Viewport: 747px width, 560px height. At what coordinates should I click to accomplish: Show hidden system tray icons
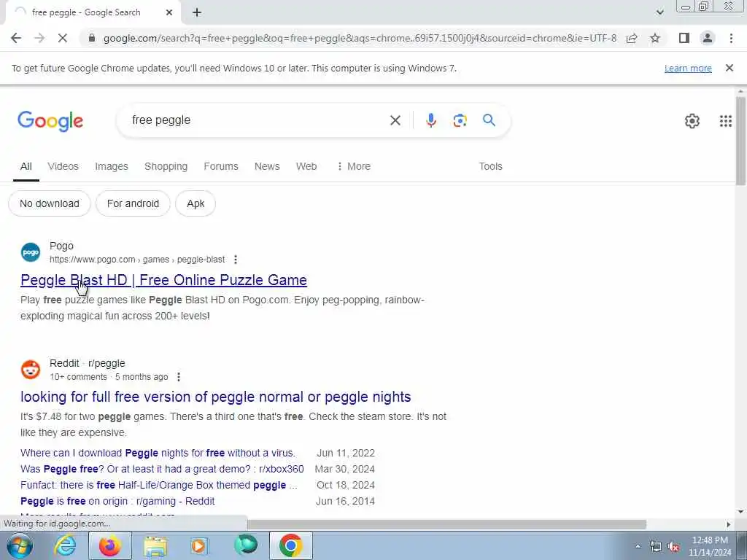tap(638, 546)
